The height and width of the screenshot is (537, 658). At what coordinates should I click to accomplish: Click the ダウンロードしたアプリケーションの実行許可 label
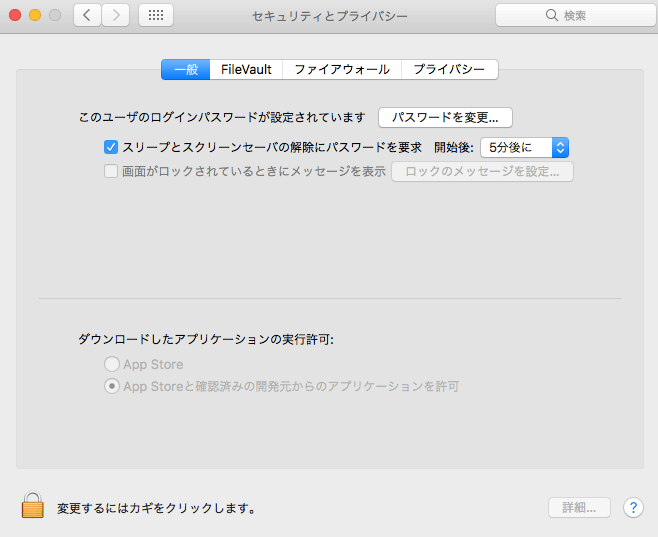click(206, 339)
